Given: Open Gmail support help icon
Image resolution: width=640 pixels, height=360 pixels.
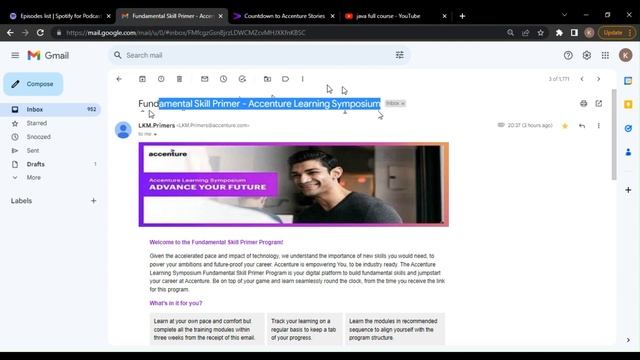Looking at the screenshot, I should 568,56.
